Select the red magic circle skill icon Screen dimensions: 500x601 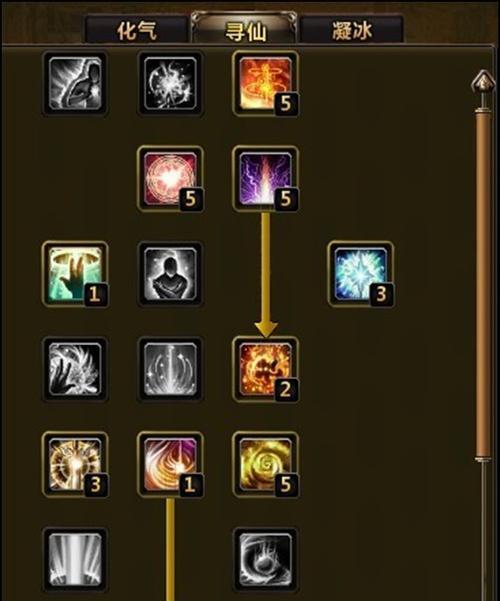(170, 178)
